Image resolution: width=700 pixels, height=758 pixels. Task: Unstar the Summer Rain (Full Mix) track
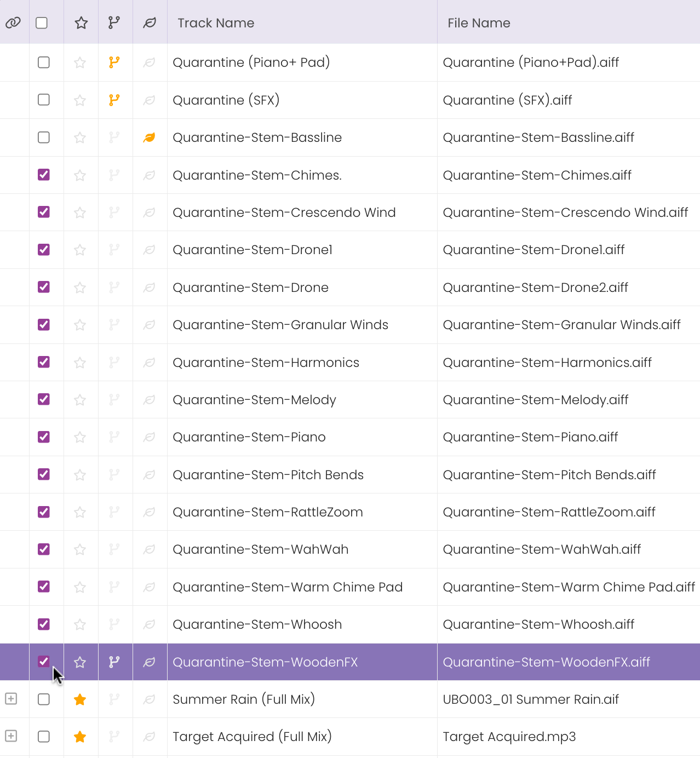coord(80,699)
